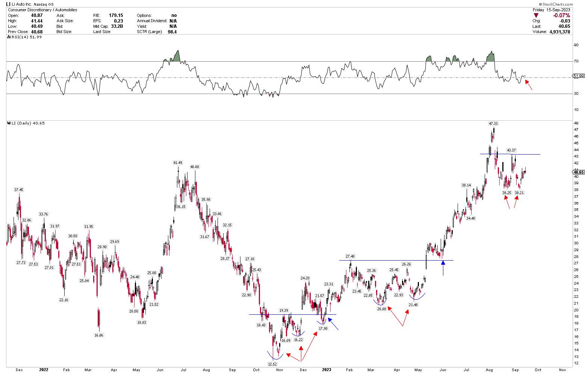Viewport: 588px width, 373px height.
Task: Click the 34.40 price label
Action: click(470, 218)
